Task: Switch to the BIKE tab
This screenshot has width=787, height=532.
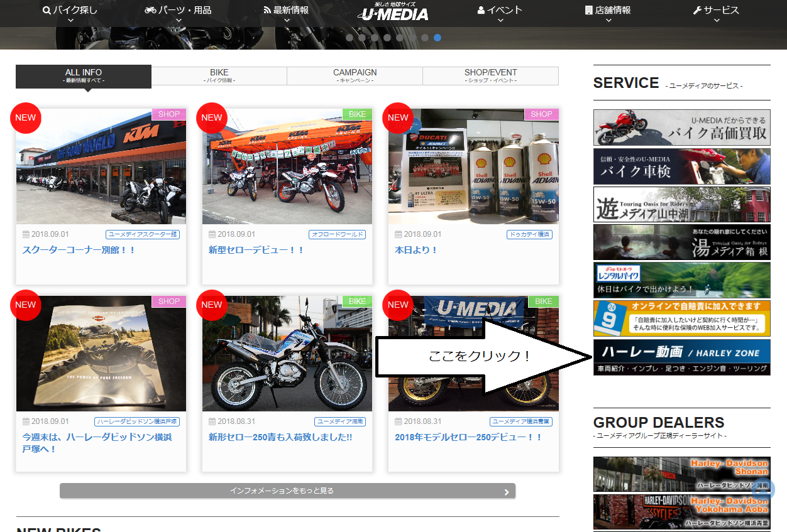Action: click(219, 76)
